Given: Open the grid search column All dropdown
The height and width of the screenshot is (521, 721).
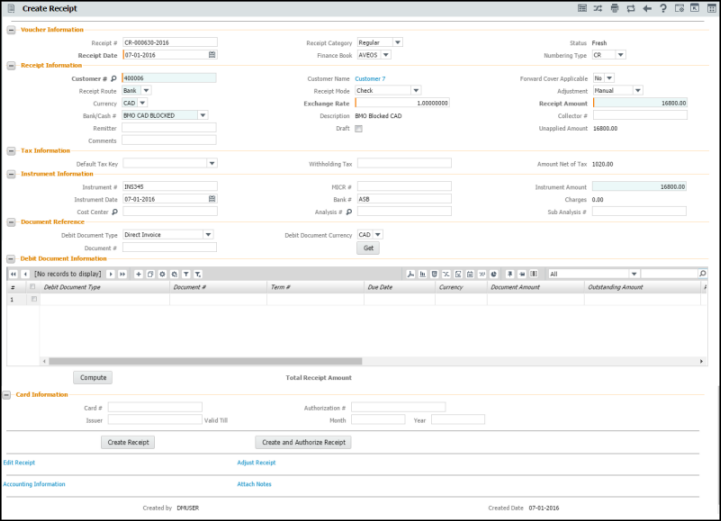Looking at the screenshot, I should (634, 274).
